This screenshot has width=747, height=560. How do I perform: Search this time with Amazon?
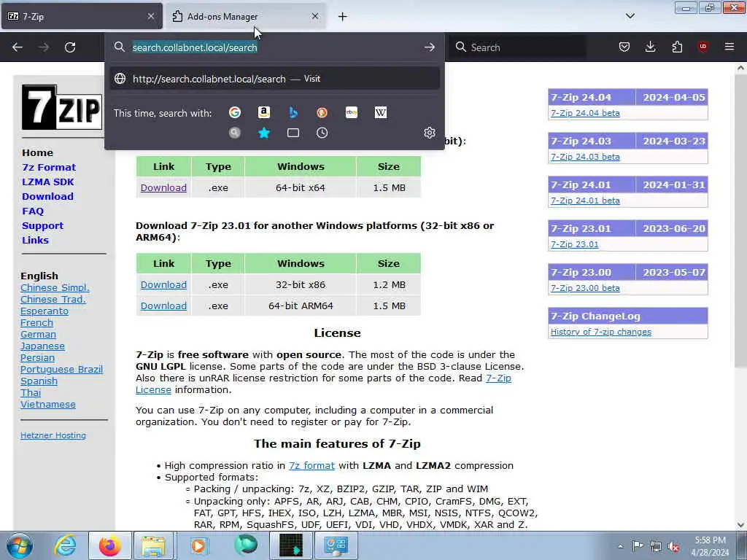[264, 112]
